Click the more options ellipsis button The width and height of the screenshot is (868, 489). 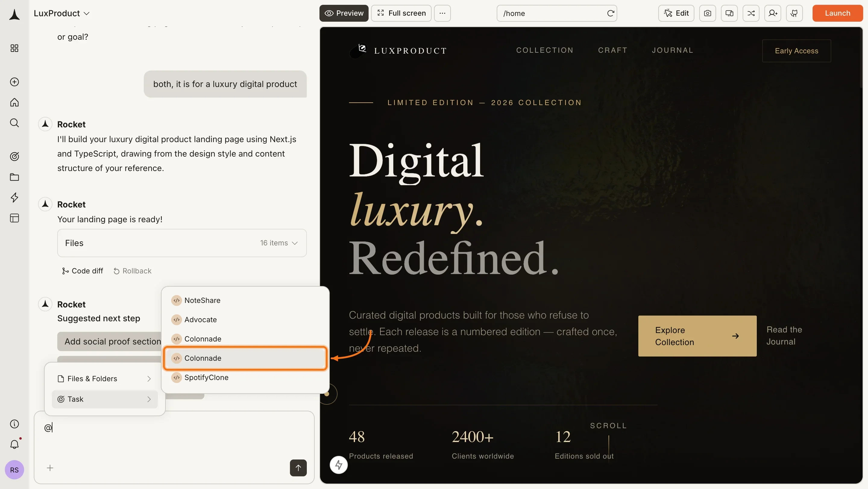pyautogui.click(x=442, y=13)
